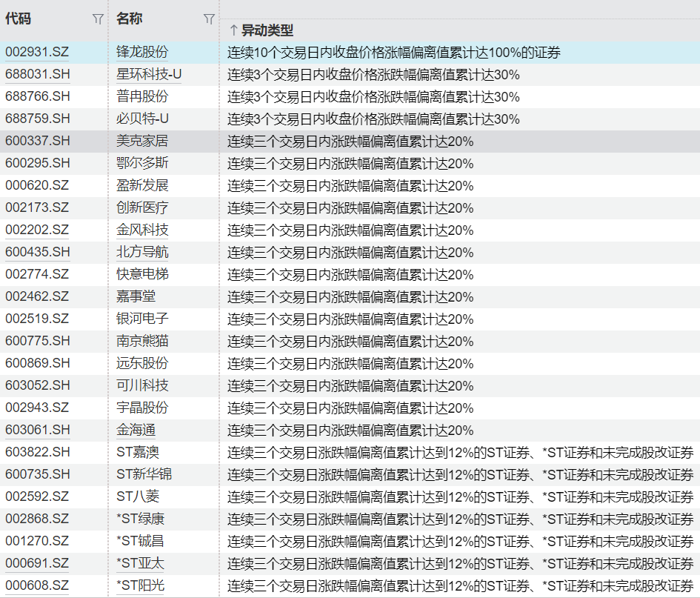Open the 星环科技-U stock name link

click(x=149, y=75)
